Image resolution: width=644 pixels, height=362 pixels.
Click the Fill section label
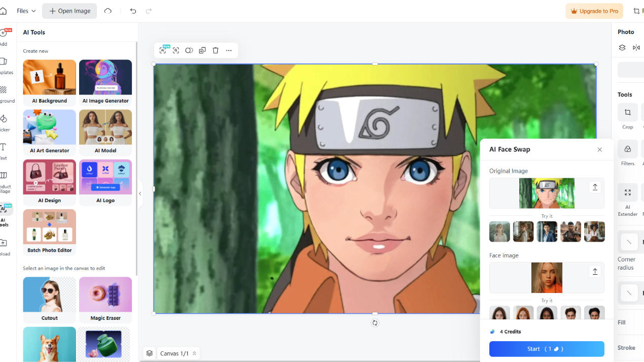point(622,322)
